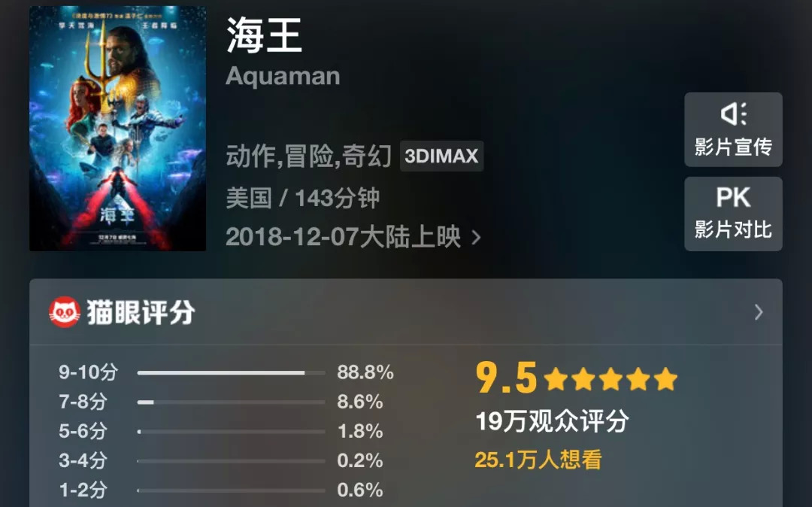This screenshot has height=507, width=812.
Task: Click the 9.5 score number
Action: pyautogui.click(x=507, y=378)
